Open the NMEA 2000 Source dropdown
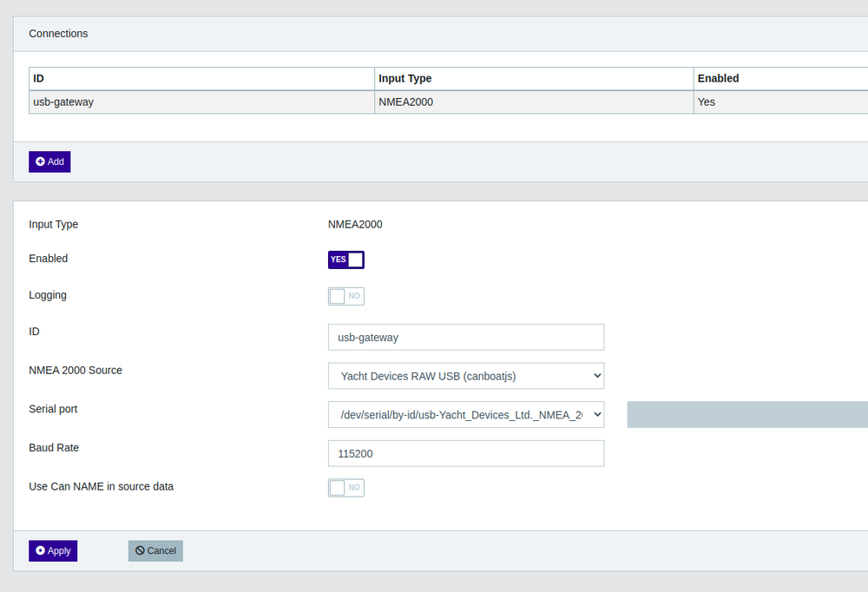Viewport: 868px width, 592px height. click(x=465, y=375)
